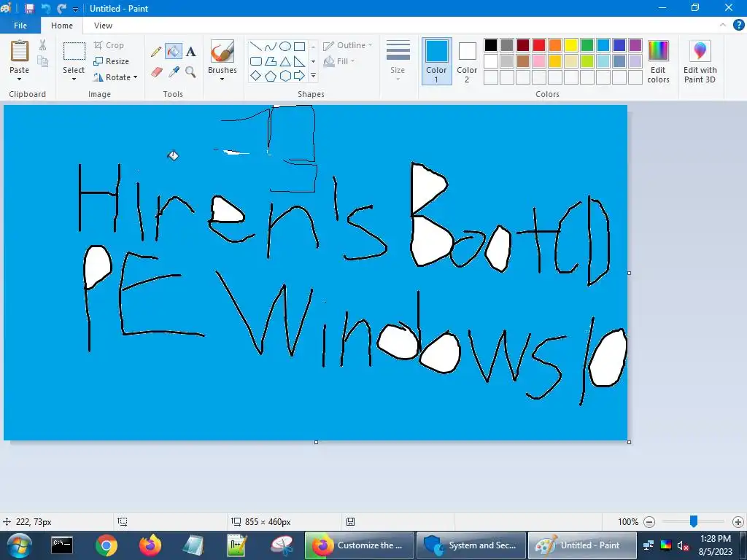Viewport: 747px width, 560px height.
Task: Click Save icon in quick access toolbar
Action: point(29,9)
